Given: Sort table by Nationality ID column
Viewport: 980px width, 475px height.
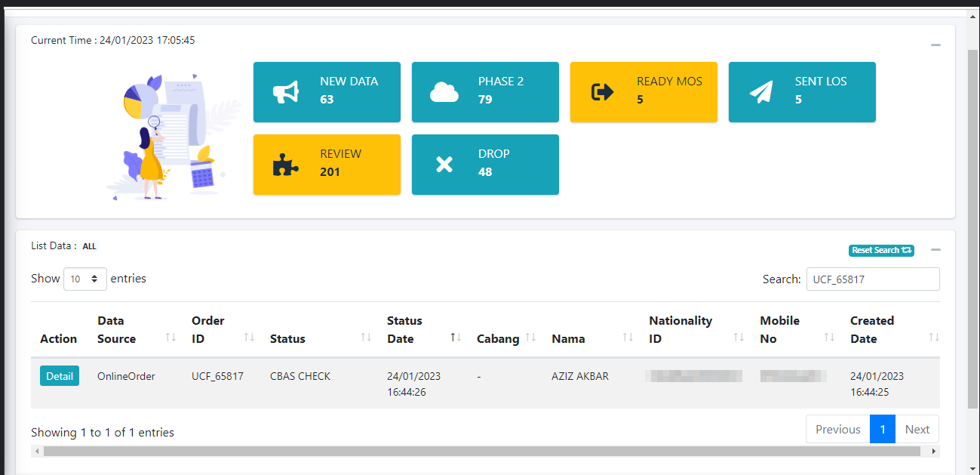Looking at the screenshot, I should click(695, 330).
